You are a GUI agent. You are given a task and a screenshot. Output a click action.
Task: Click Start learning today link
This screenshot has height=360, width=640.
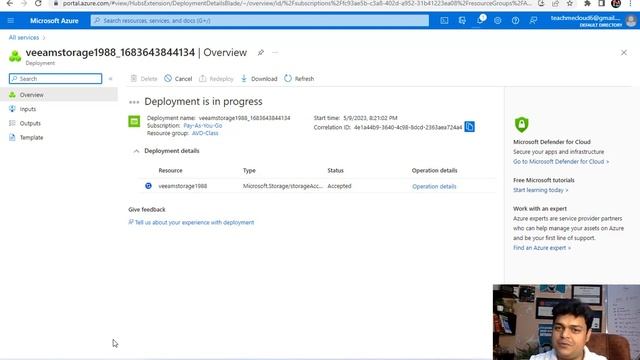pyautogui.click(x=540, y=190)
